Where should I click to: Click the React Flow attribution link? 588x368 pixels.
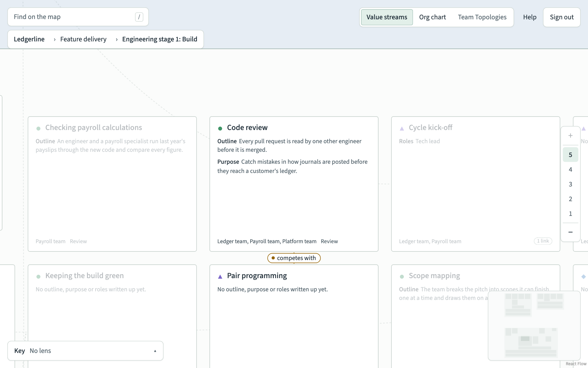[576, 364]
